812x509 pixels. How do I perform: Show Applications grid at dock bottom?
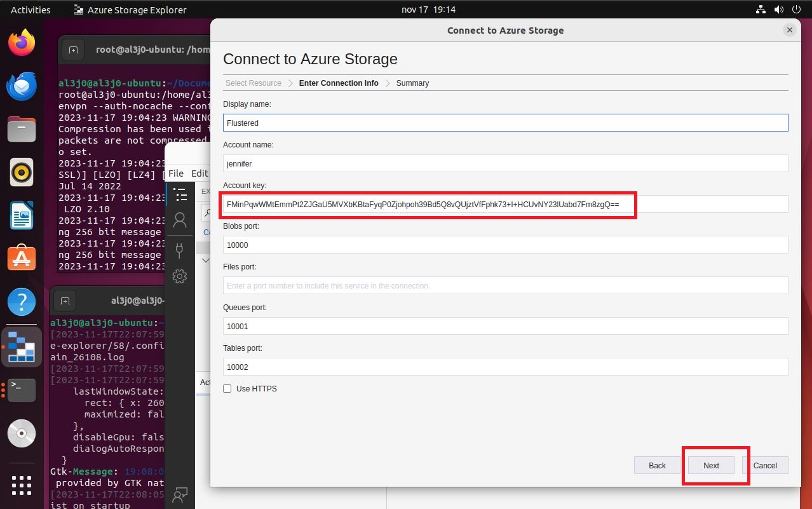[22, 485]
